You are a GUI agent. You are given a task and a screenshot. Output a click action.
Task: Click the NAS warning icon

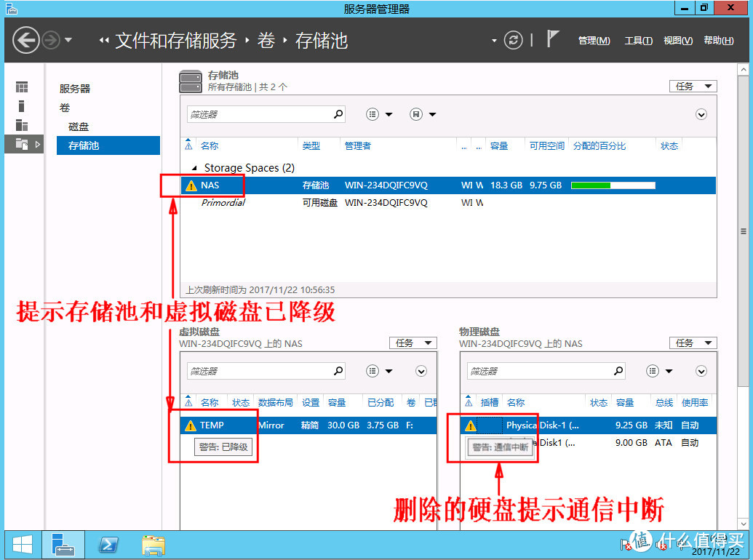191,185
